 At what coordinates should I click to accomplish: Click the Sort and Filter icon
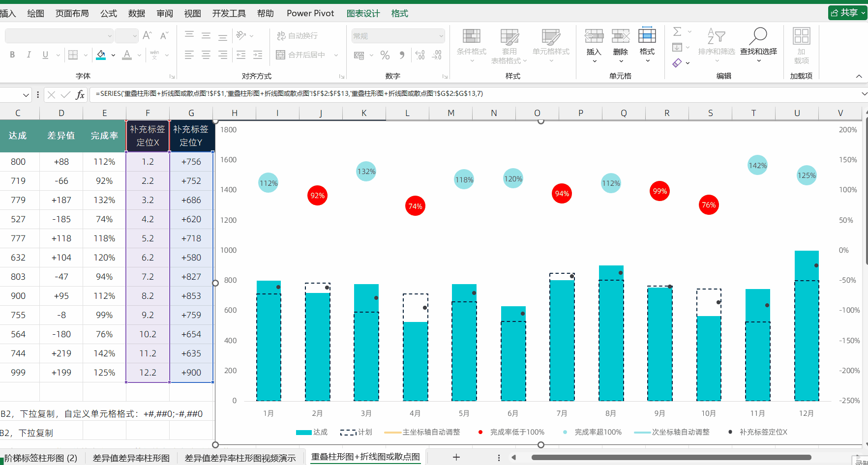coord(716,36)
